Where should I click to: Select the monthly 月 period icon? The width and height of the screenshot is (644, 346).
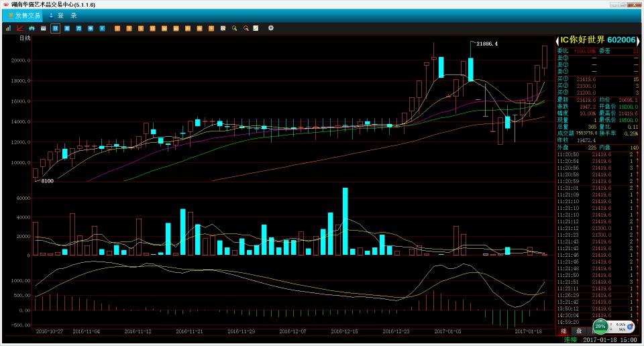click(78, 28)
